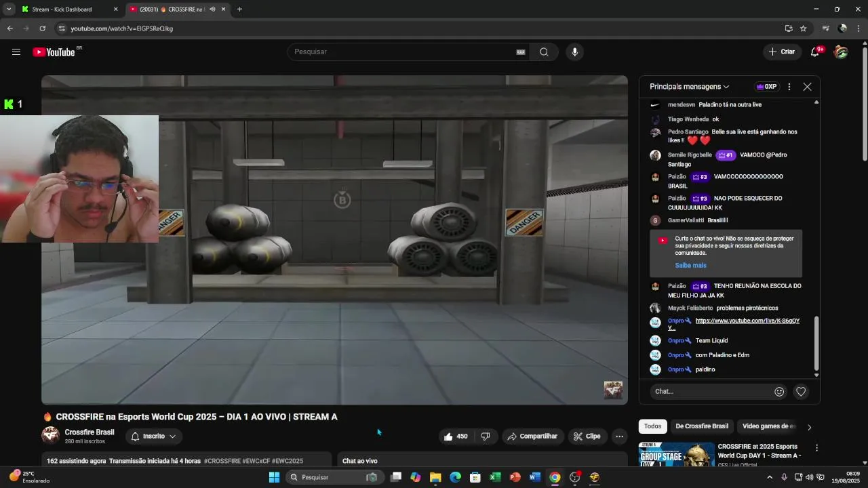Open the on-screen keyboard in search box
The width and height of the screenshot is (868, 488).
click(521, 52)
